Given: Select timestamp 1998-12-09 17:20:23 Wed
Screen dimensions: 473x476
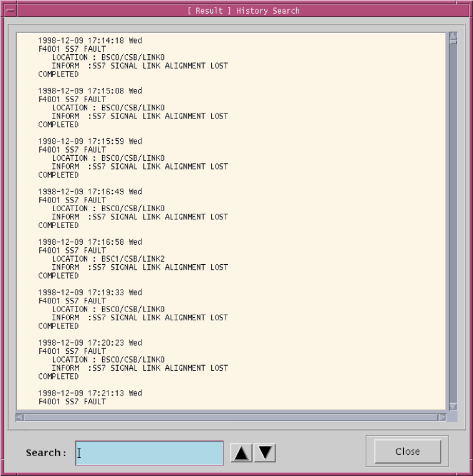Looking at the screenshot, I should tap(90, 343).
